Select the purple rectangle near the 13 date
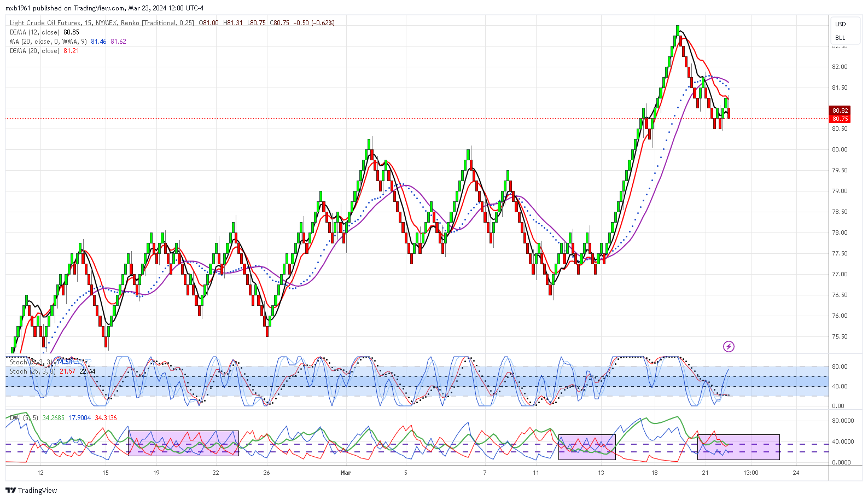The width and height of the screenshot is (868, 500). tap(587, 447)
